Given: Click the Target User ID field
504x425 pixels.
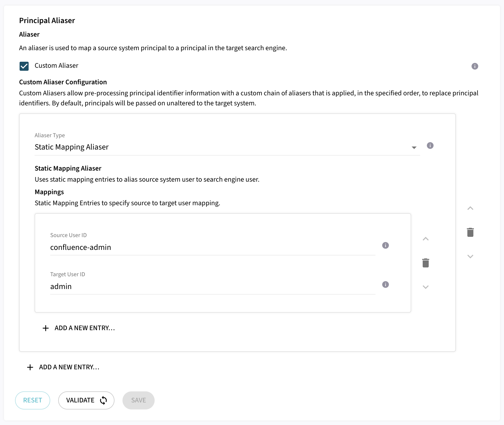Looking at the screenshot, I should coord(212,287).
